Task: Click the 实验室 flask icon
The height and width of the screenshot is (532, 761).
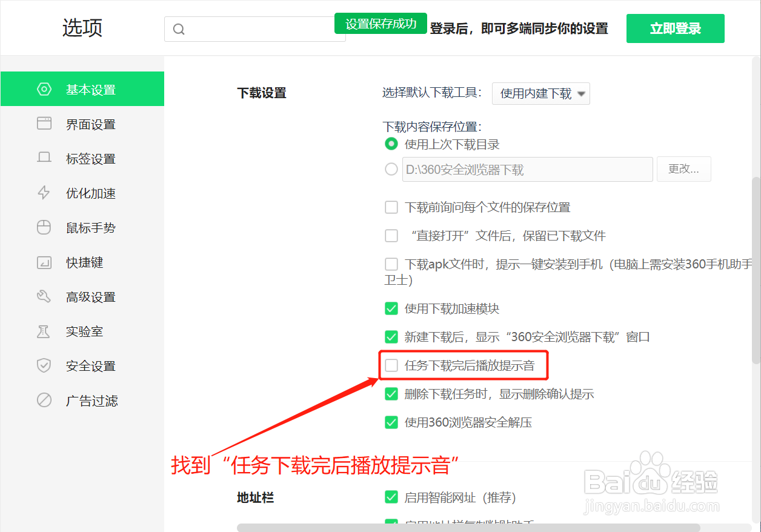Action: (44, 331)
